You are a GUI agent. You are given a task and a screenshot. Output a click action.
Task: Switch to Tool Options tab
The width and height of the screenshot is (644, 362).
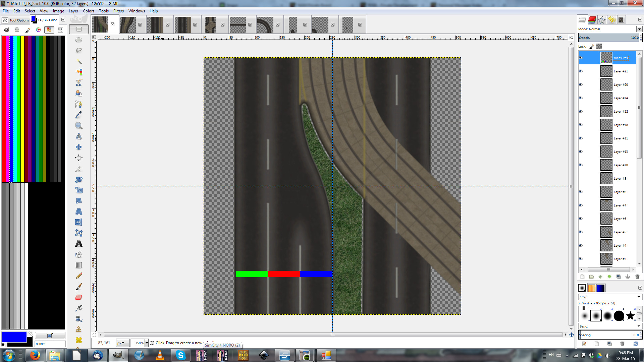click(16, 20)
